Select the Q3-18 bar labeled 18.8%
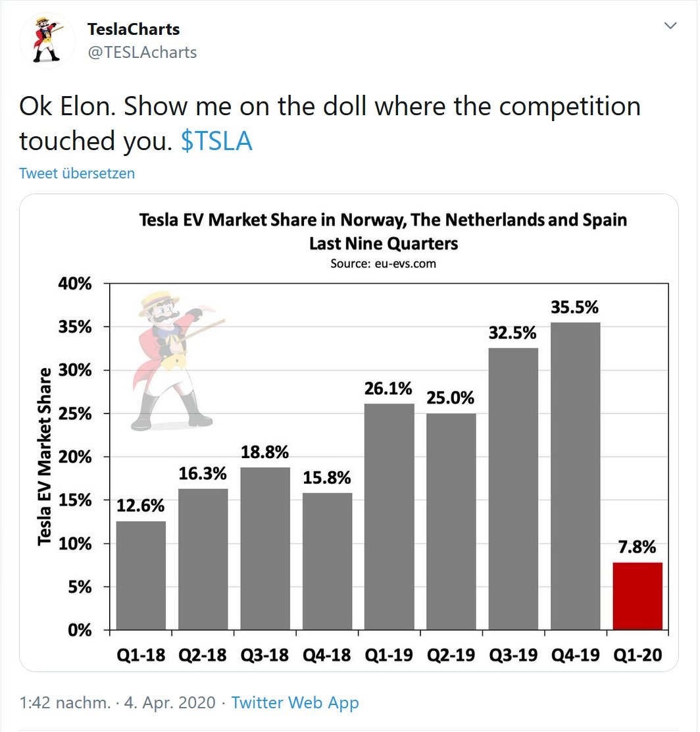The height and width of the screenshot is (732, 700). tap(265, 548)
